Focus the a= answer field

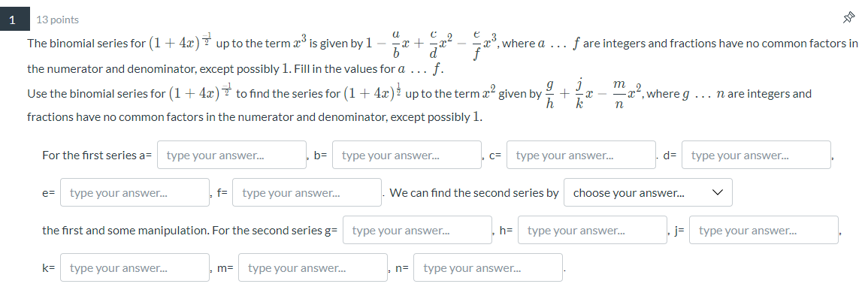[231, 156]
